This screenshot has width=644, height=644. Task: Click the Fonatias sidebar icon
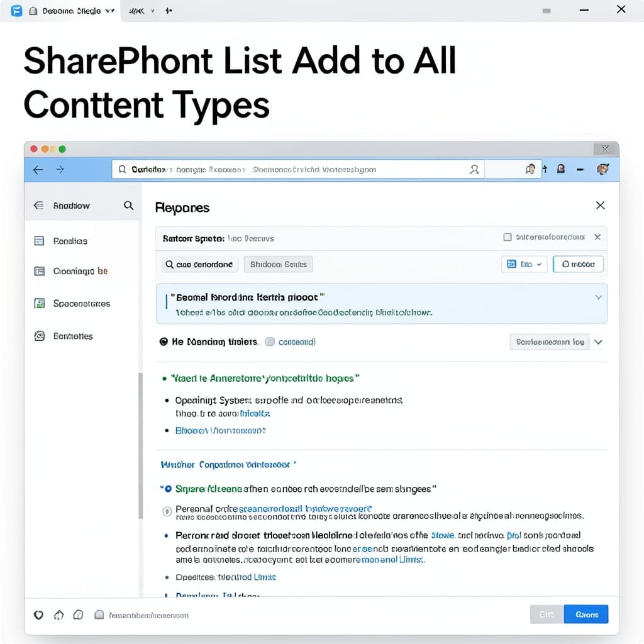point(39,241)
